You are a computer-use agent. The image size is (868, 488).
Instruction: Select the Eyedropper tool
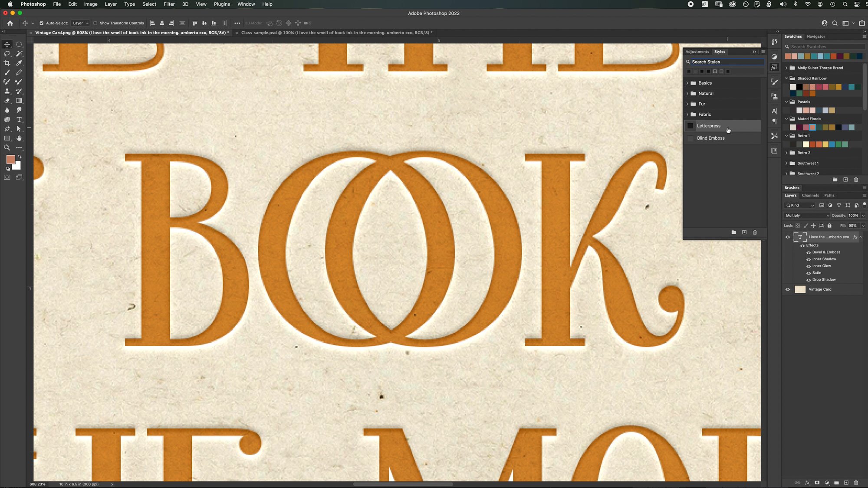click(19, 63)
